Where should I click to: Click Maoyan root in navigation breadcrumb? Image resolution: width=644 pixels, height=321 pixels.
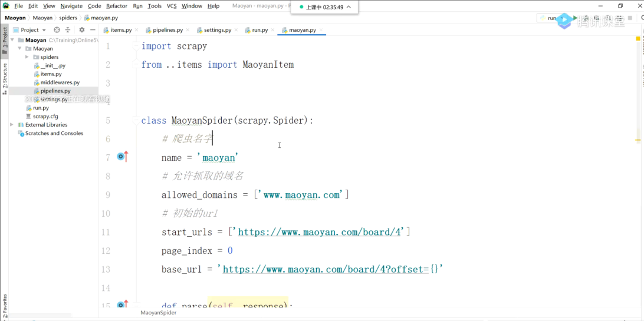15,18
